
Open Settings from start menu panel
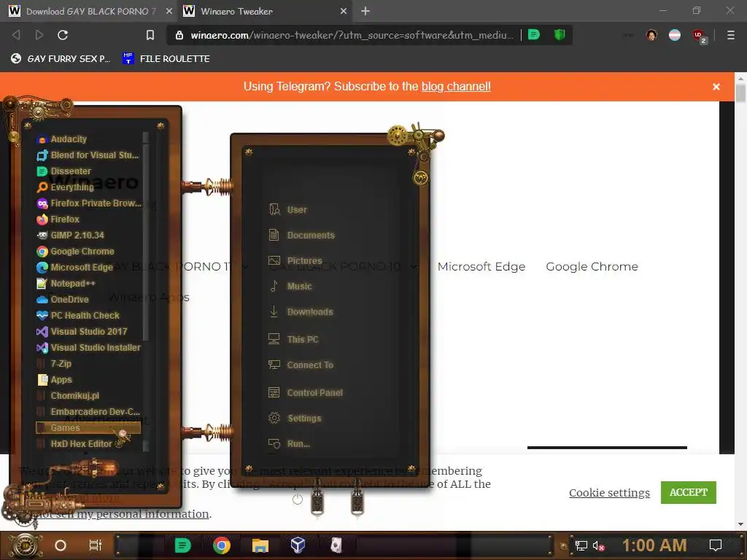coord(295,419)
